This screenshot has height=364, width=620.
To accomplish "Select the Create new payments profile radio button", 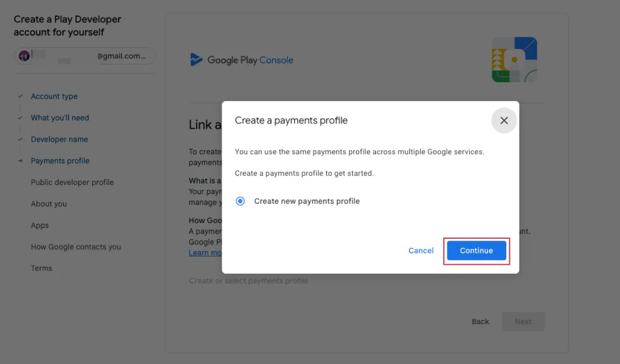I will pyautogui.click(x=240, y=201).
